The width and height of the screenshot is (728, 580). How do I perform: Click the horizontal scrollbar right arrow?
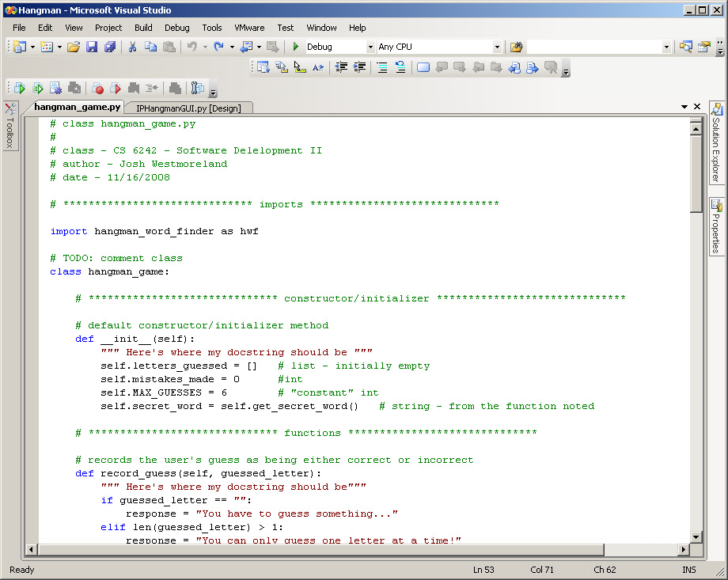click(683, 550)
